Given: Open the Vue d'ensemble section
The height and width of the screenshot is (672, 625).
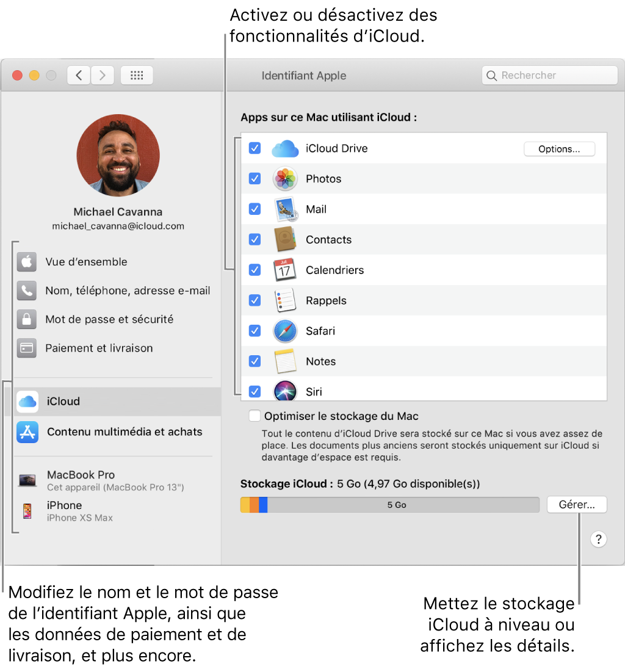Looking at the screenshot, I should 86,262.
